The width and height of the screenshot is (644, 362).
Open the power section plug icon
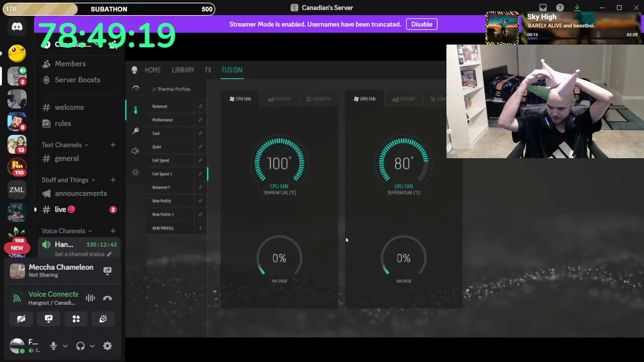click(135, 131)
